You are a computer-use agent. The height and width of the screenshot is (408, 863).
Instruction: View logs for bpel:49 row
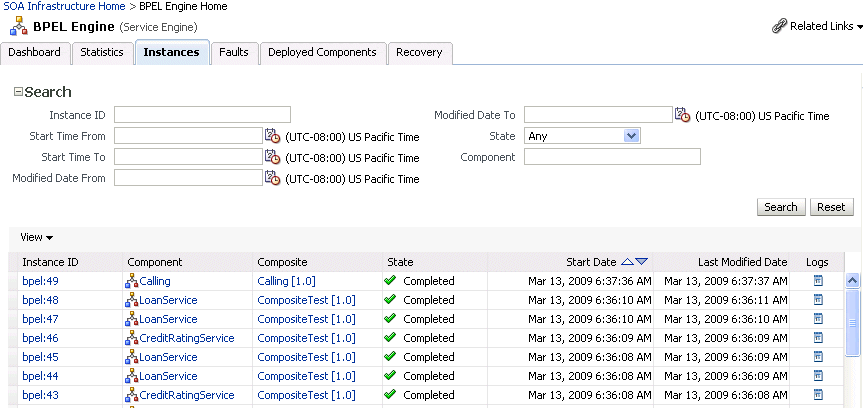(x=818, y=281)
